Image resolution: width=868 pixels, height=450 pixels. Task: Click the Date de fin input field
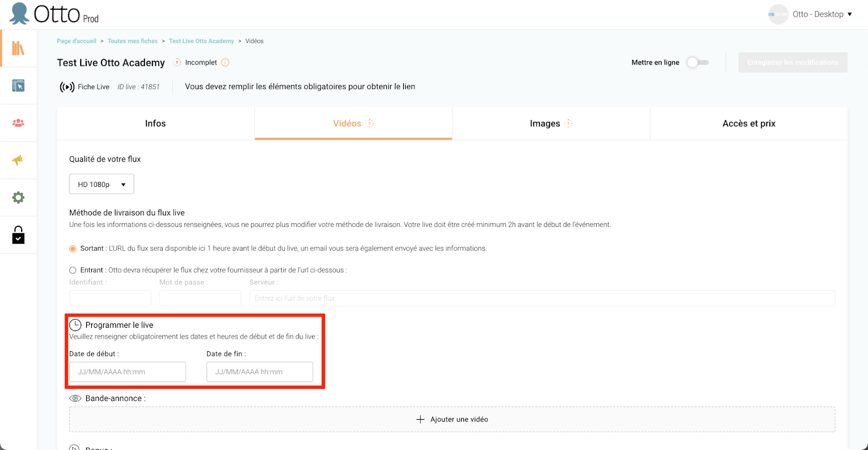pyautogui.click(x=260, y=372)
